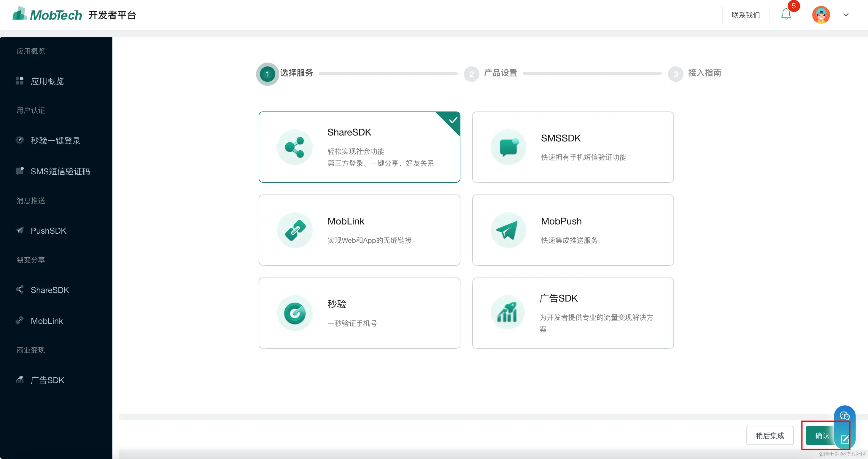
Task: Click the feedback edit pencil icon
Action: click(844, 439)
